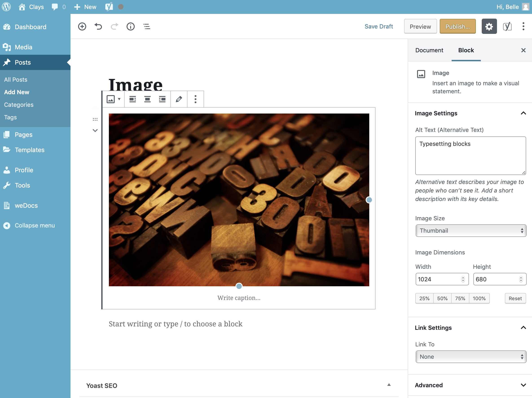The width and height of the screenshot is (532, 398).
Task: Expand the Advanced panel
Action: (x=470, y=385)
